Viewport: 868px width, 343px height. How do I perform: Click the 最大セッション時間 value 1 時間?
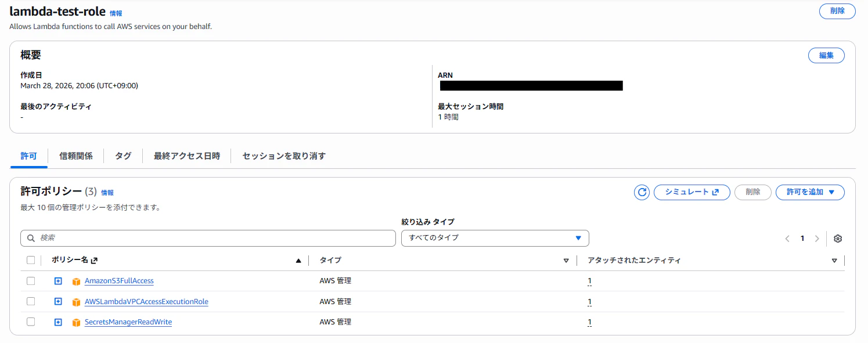(448, 117)
